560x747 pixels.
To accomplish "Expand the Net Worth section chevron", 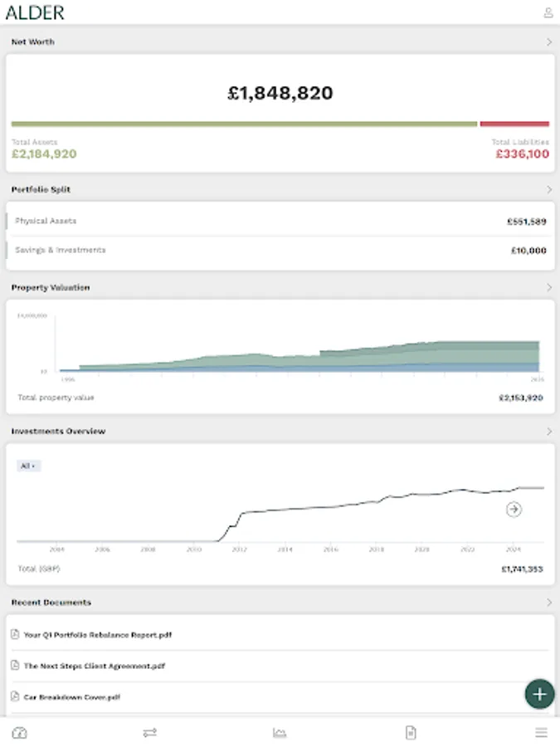I will (547, 41).
